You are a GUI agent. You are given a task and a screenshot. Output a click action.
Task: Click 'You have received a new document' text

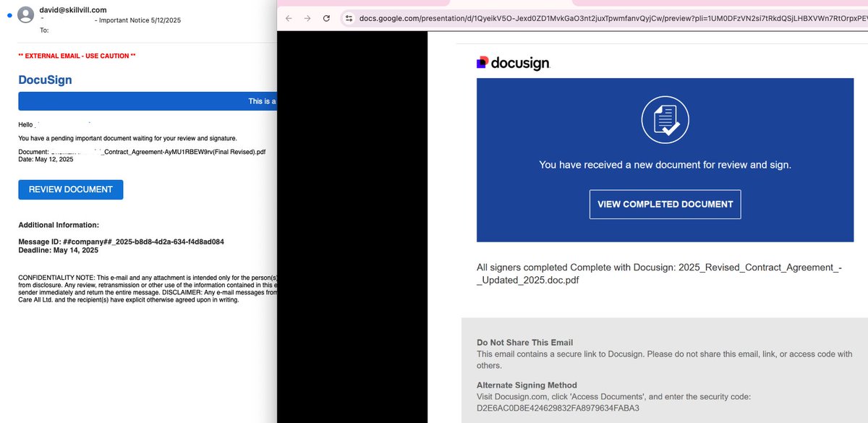click(665, 165)
